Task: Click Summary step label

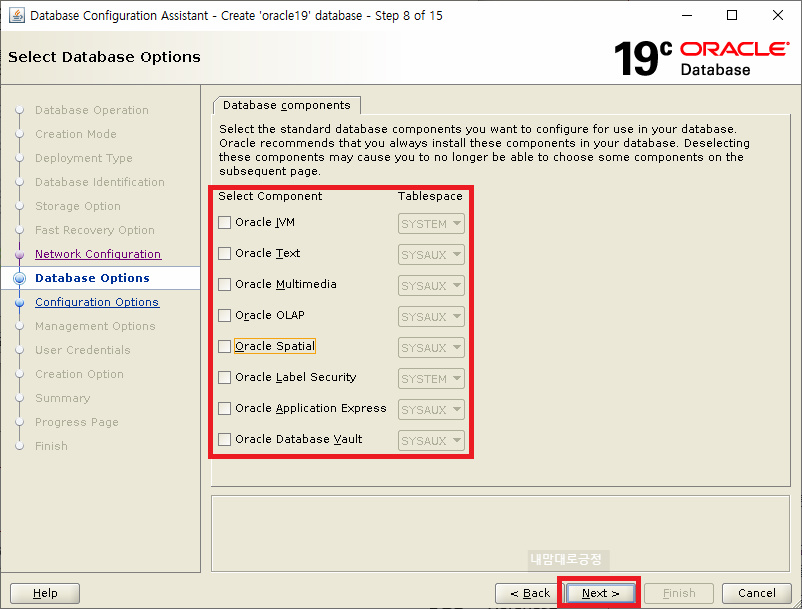Action: (62, 398)
